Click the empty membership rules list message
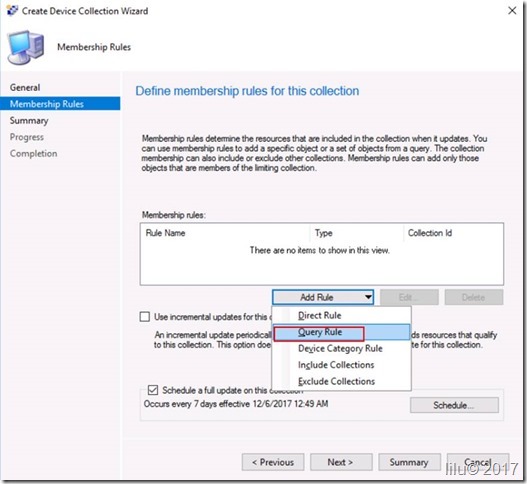527x484 pixels. (320, 250)
